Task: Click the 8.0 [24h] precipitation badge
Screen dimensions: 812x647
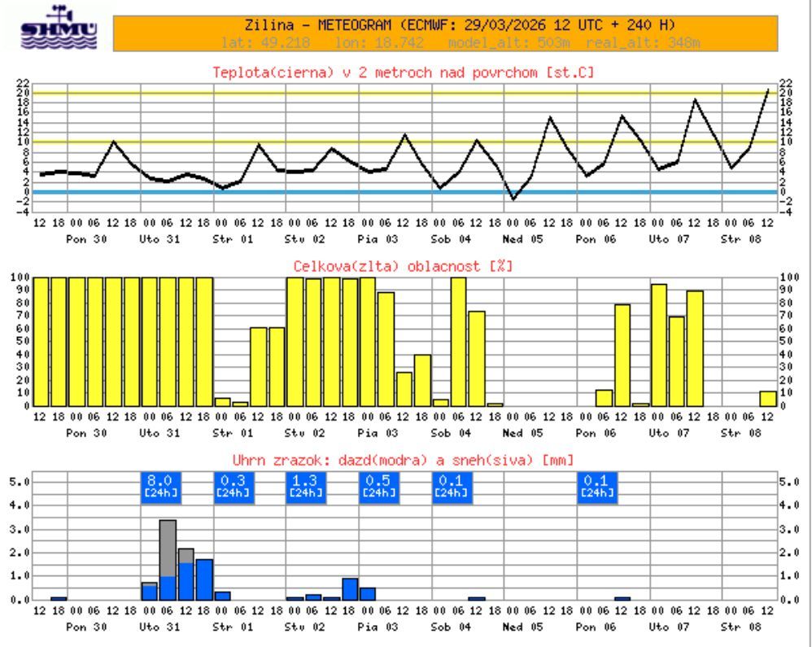Action: click(x=159, y=486)
